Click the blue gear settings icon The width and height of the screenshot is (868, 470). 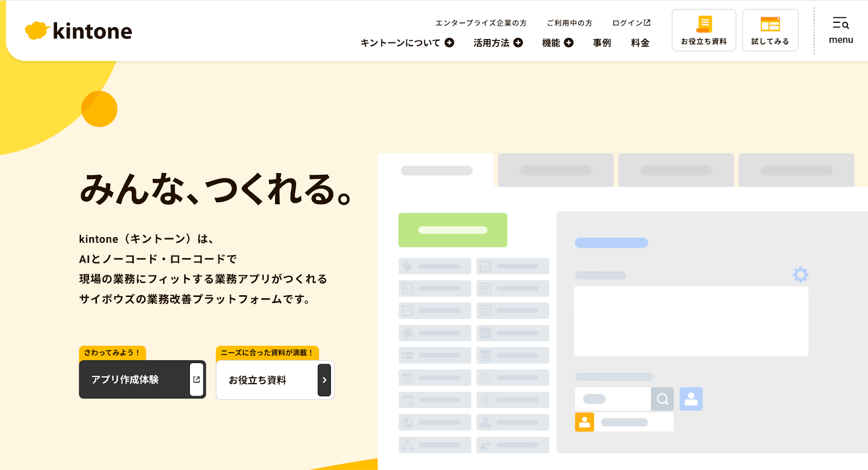pyautogui.click(x=800, y=275)
